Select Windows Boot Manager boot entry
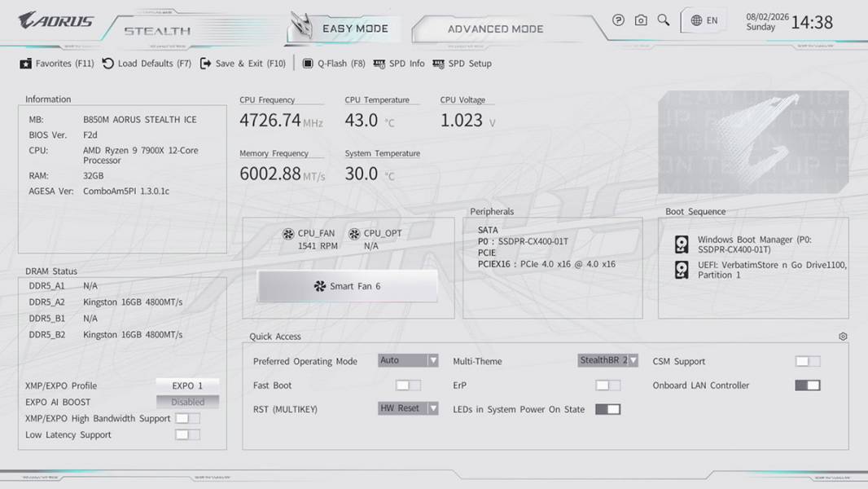Screen dimensions: 868x489 pos(753,244)
